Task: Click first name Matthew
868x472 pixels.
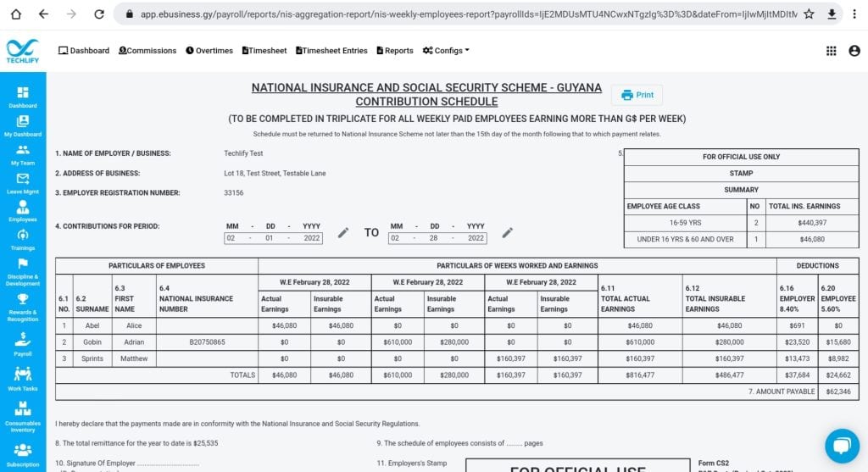Action: pos(134,358)
